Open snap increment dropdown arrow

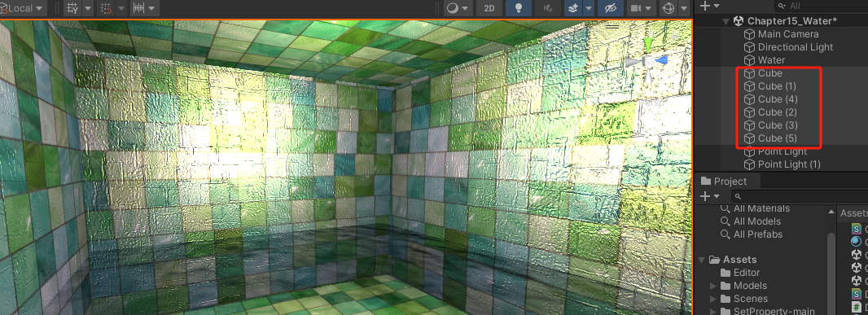[151, 8]
